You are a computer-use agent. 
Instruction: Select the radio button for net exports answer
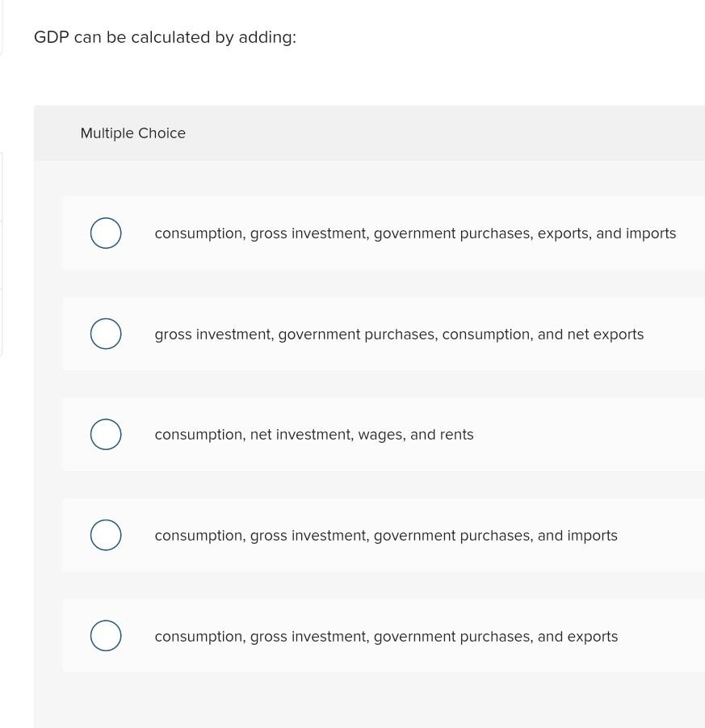point(106,334)
